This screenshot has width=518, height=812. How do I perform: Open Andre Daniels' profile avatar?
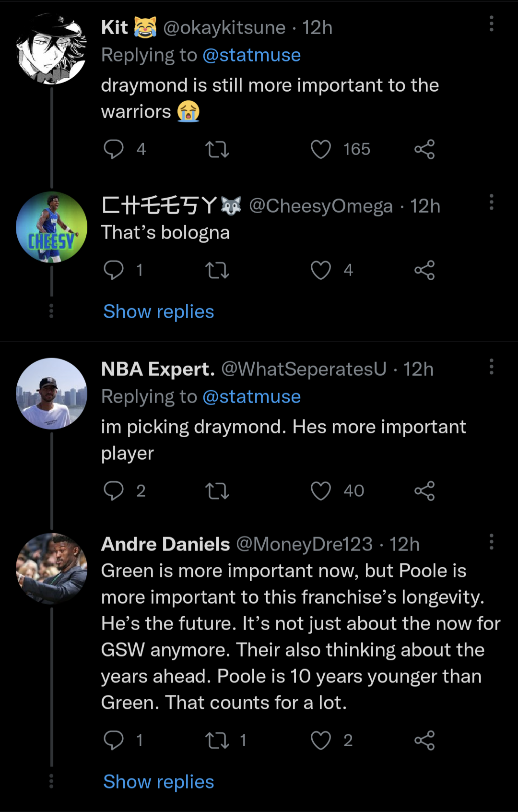51,568
